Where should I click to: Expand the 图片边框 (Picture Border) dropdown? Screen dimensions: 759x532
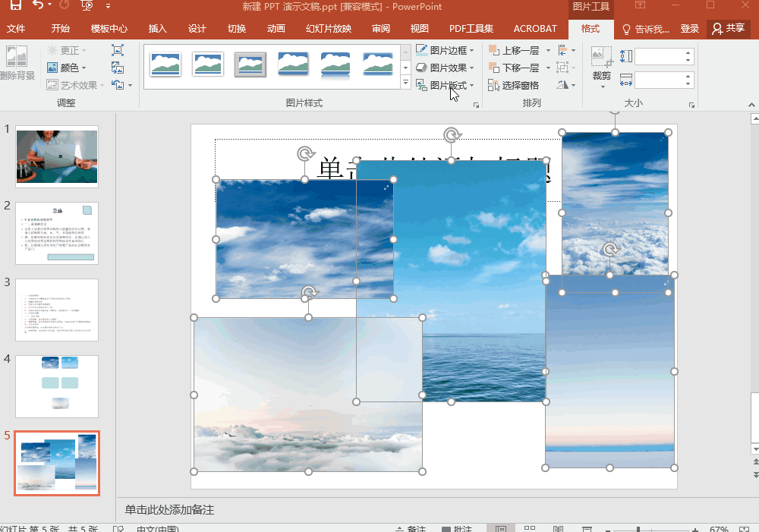472,51
